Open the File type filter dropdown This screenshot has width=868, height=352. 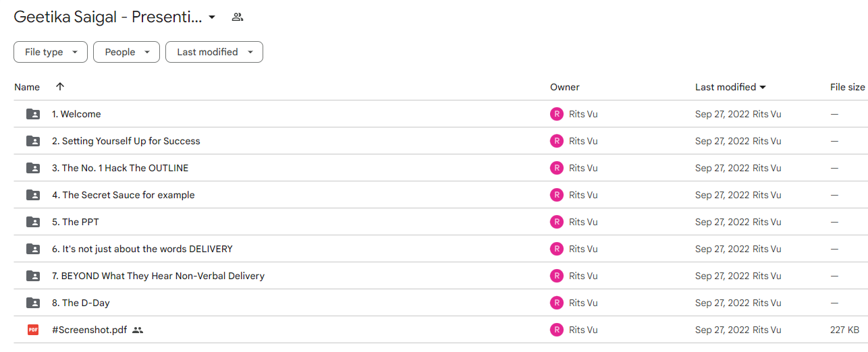pyautogui.click(x=51, y=52)
